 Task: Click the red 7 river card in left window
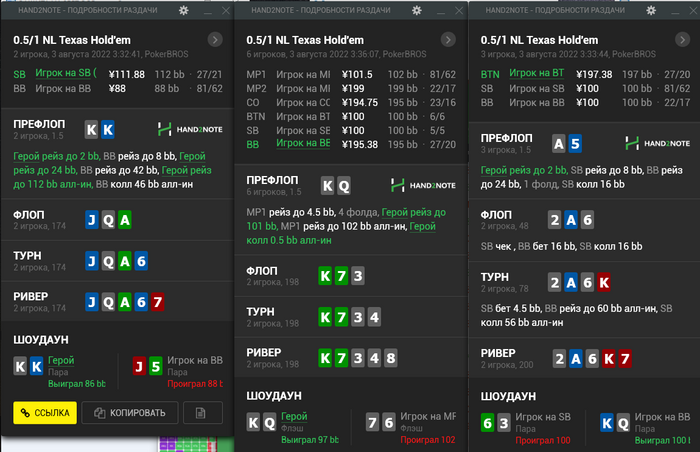pyautogui.click(x=157, y=302)
